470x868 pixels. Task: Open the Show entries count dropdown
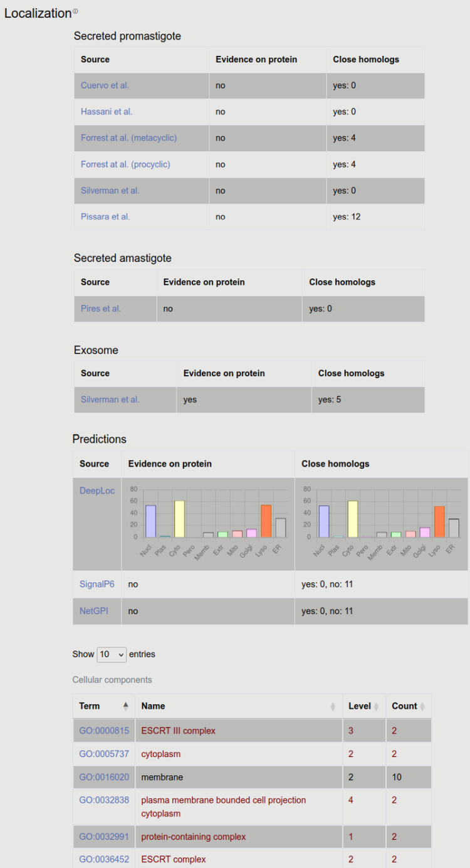point(112,654)
